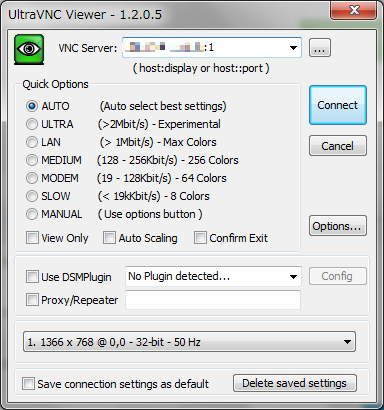Select the ULTRA experimental radio button
The image size is (384, 410).
32,124
